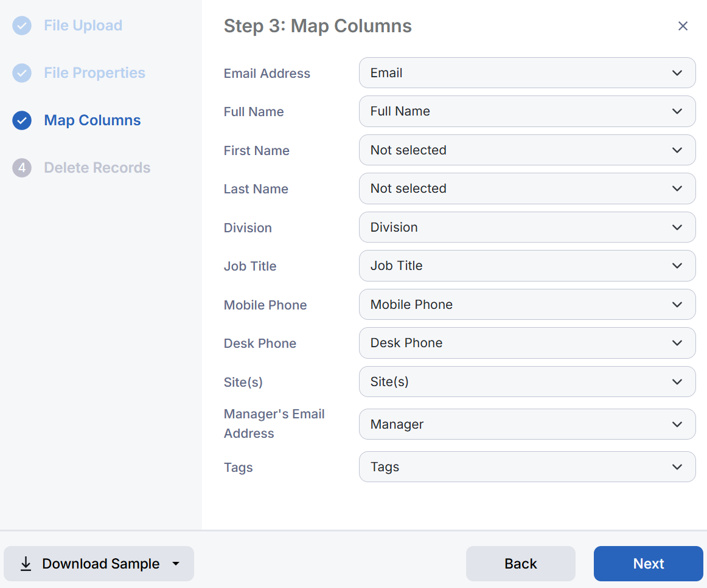This screenshot has height=588, width=707.
Task: Open the Last Name mapping dropdown
Action: (527, 189)
